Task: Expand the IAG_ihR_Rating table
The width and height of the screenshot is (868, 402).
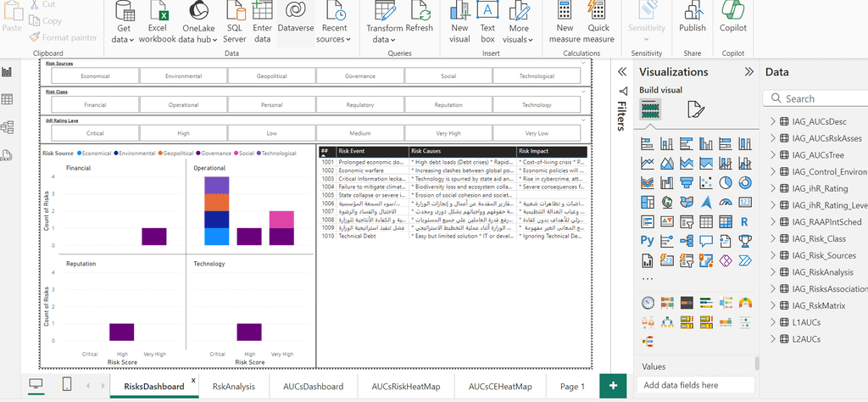Action: tap(773, 189)
